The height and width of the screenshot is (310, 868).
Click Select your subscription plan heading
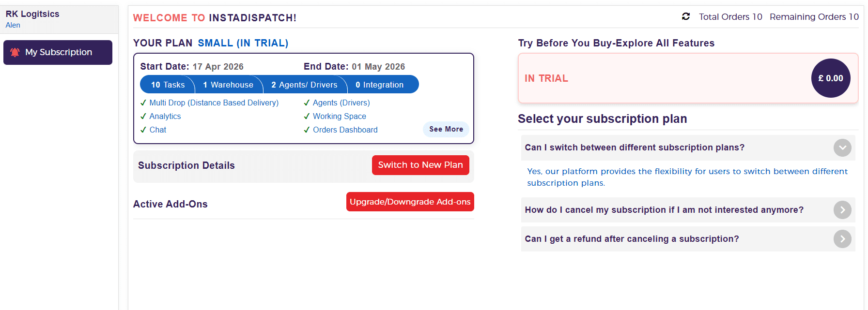coord(603,119)
